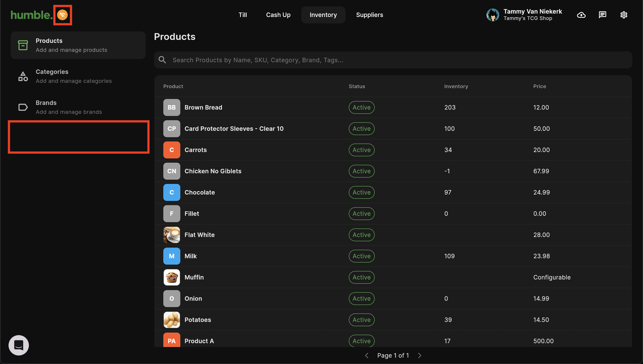The width and height of the screenshot is (643, 364).
Task: Click the Muffin product thumbnail
Action: coord(172,277)
